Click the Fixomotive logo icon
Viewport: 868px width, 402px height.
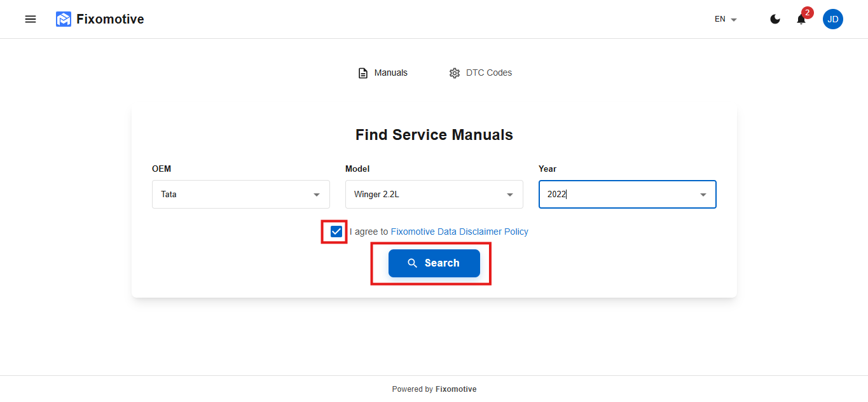[64, 19]
